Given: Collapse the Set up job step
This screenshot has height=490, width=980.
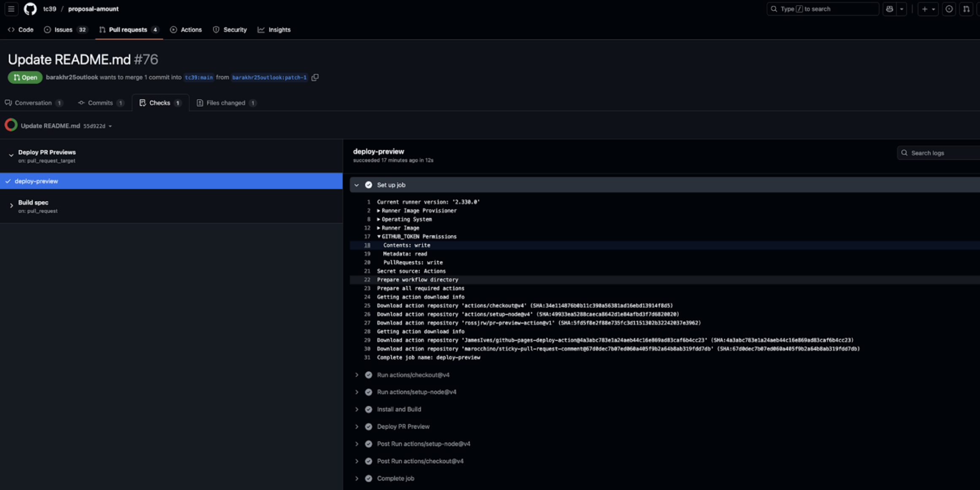Looking at the screenshot, I should pos(357,185).
